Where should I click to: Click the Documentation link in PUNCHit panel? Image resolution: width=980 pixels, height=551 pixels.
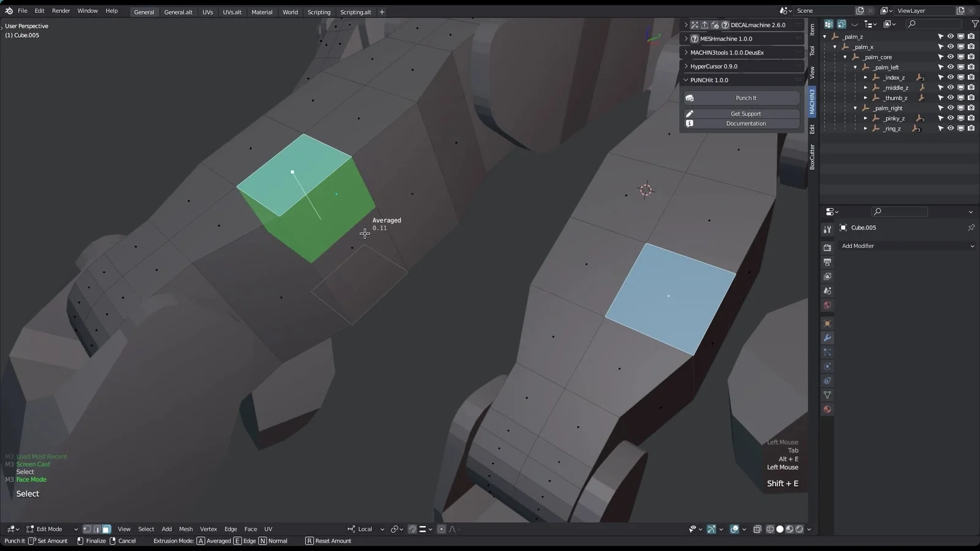[745, 123]
